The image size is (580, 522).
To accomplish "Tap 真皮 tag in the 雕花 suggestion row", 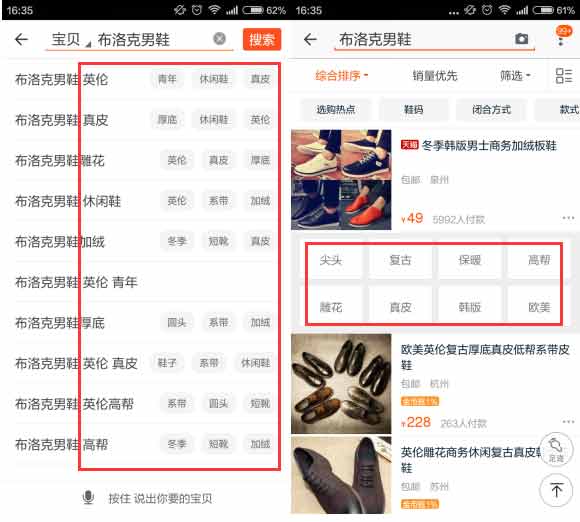I will click(219, 161).
